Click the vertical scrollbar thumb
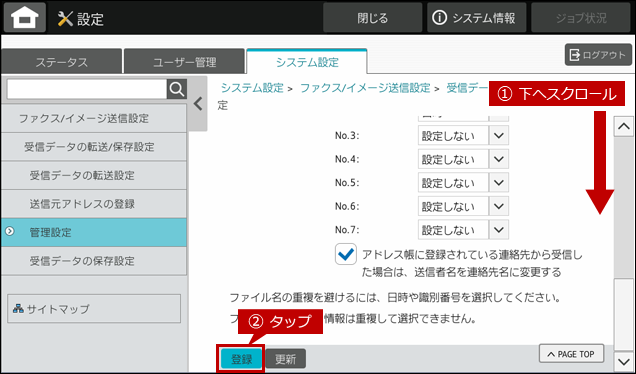 pos(623,314)
